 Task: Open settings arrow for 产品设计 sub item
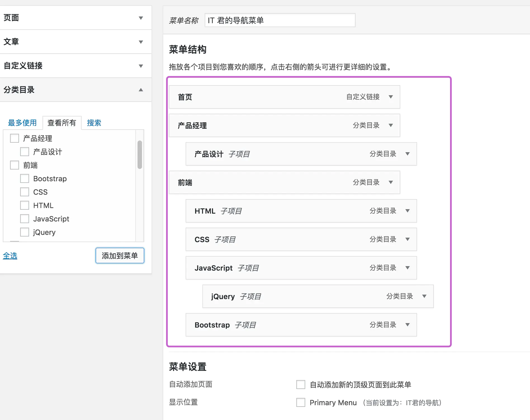(x=408, y=154)
